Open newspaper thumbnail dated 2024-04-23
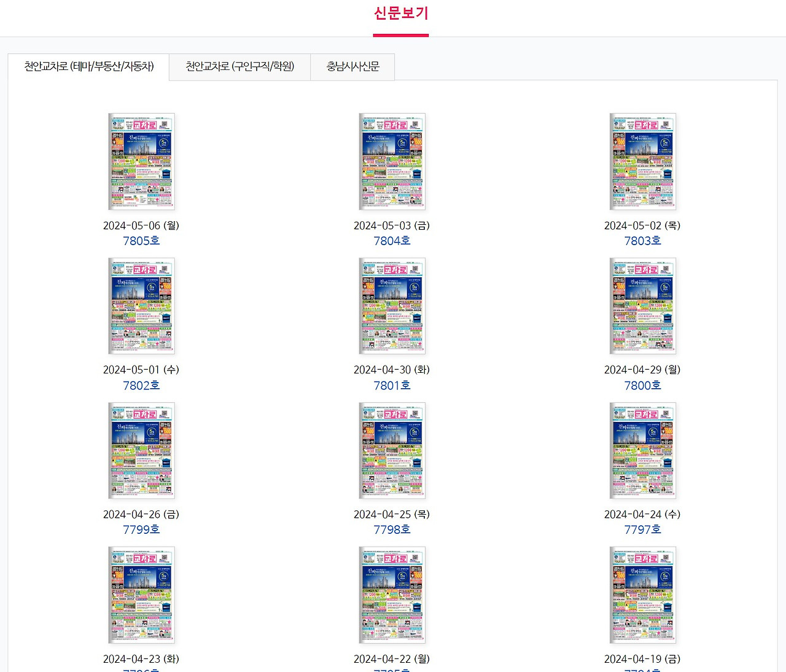This screenshot has width=786, height=672. point(141,595)
